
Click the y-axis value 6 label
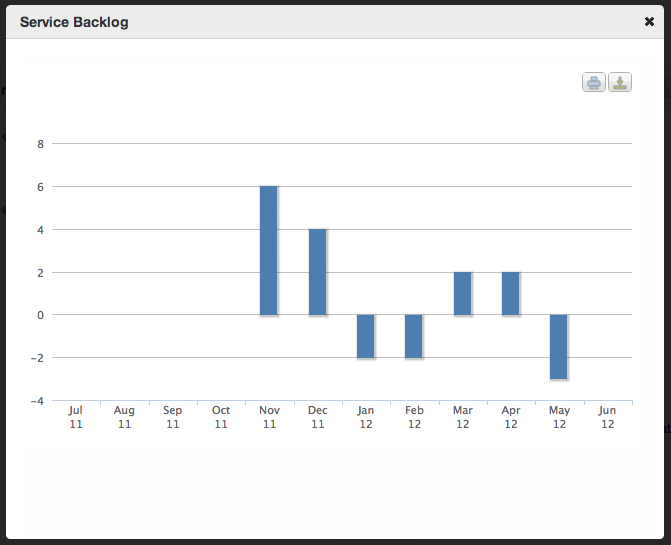tap(41, 187)
